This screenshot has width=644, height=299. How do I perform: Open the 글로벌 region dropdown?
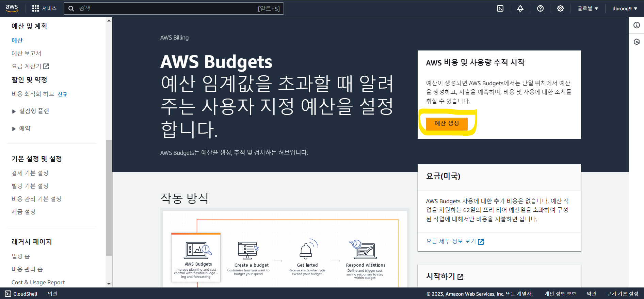pyautogui.click(x=588, y=9)
